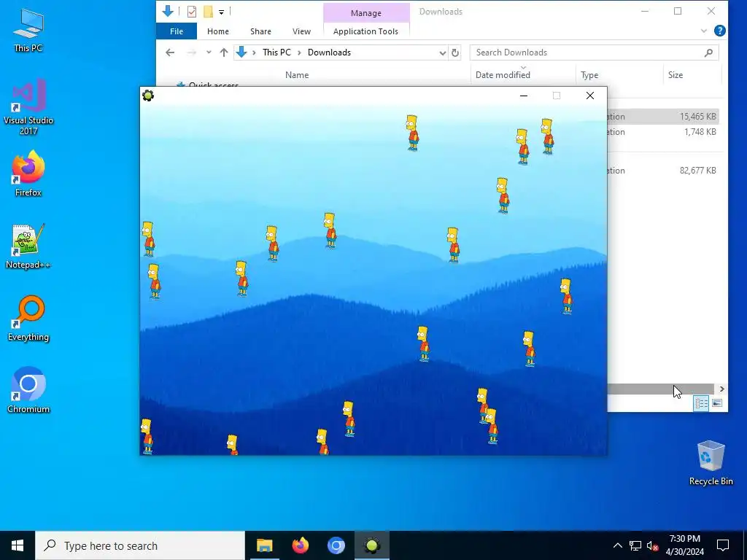Refresh the Downloads folder
Viewport: 747px width, 560px height.
pos(455,52)
